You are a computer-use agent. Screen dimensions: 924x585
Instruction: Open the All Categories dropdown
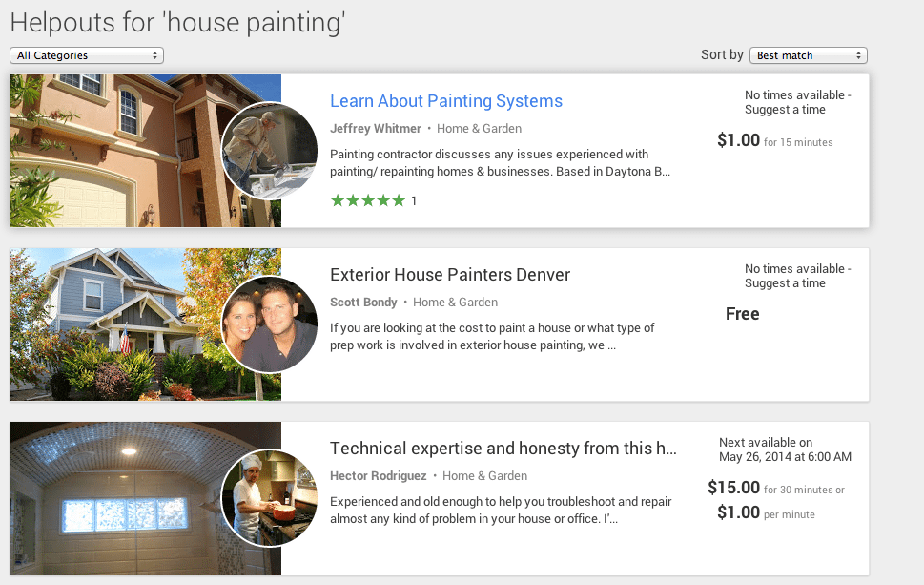(x=87, y=55)
